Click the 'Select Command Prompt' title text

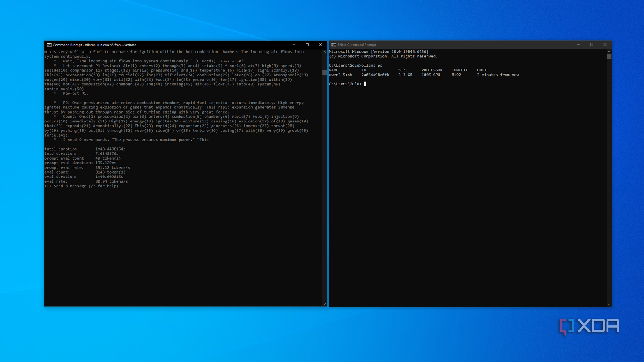click(x=357, y=45)
